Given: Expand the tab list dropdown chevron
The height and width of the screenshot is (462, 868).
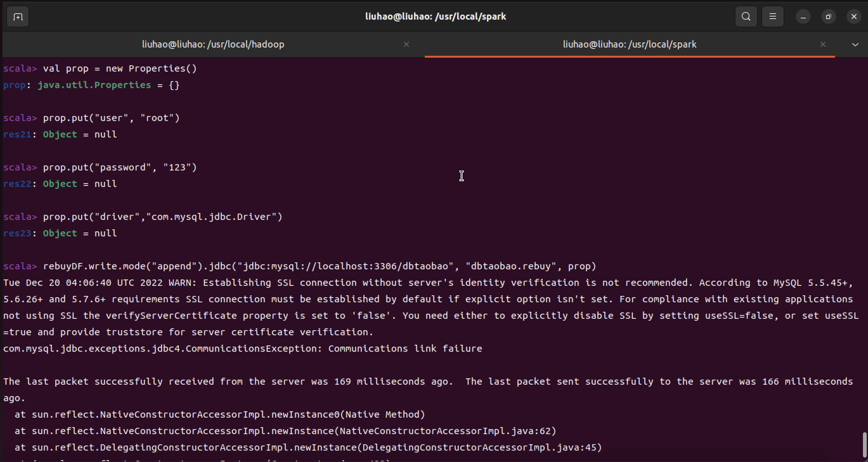Looking at the screenshot, I should (855, 44).
